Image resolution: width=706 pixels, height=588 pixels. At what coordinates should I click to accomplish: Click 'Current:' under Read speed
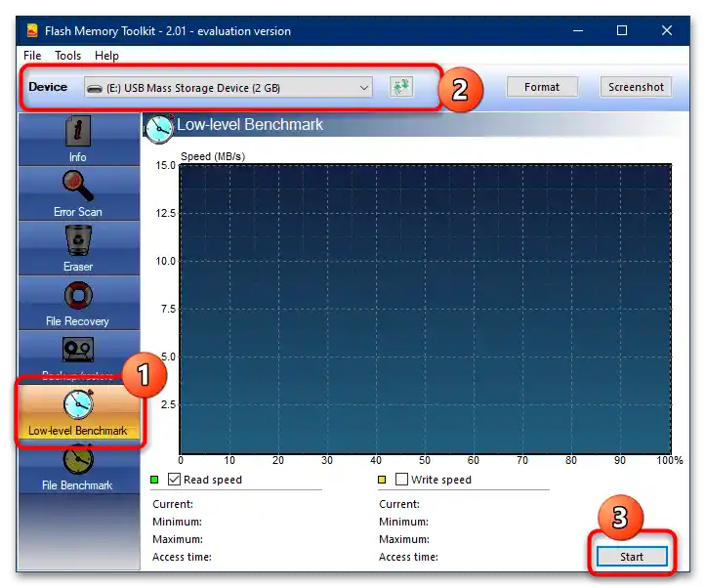point(173,504)
